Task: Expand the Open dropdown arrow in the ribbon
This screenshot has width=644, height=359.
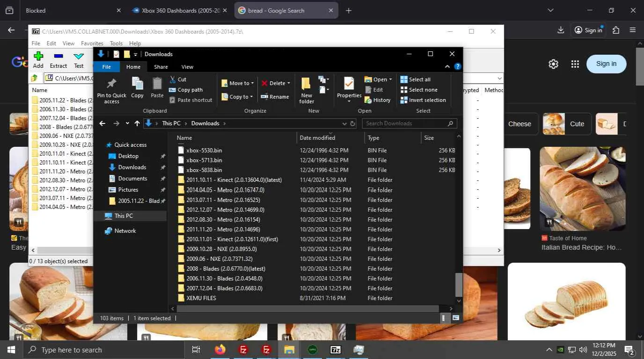Action: (390, 79)
